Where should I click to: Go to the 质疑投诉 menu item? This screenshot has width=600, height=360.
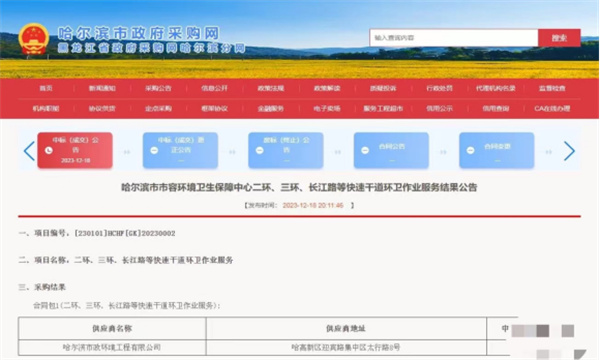383,88
